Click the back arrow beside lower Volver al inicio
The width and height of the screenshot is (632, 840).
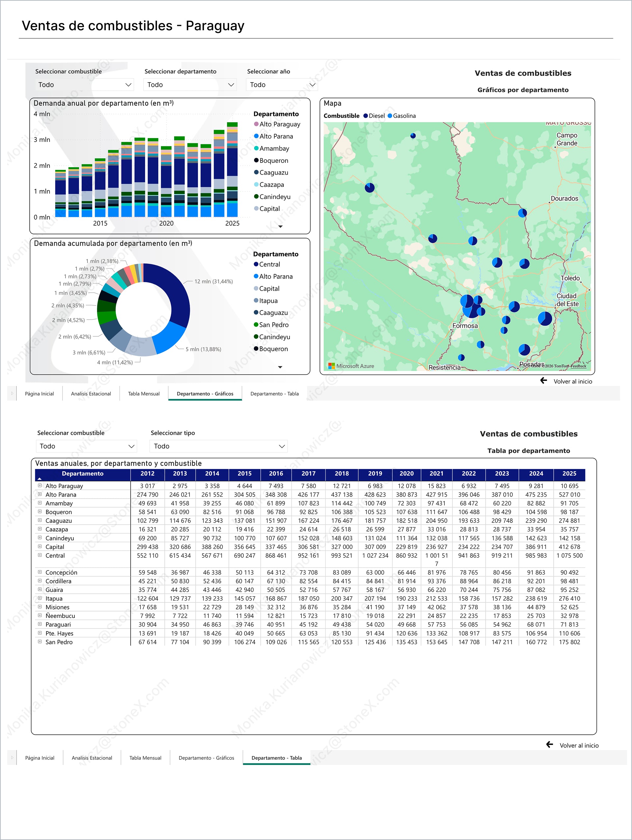549,745
